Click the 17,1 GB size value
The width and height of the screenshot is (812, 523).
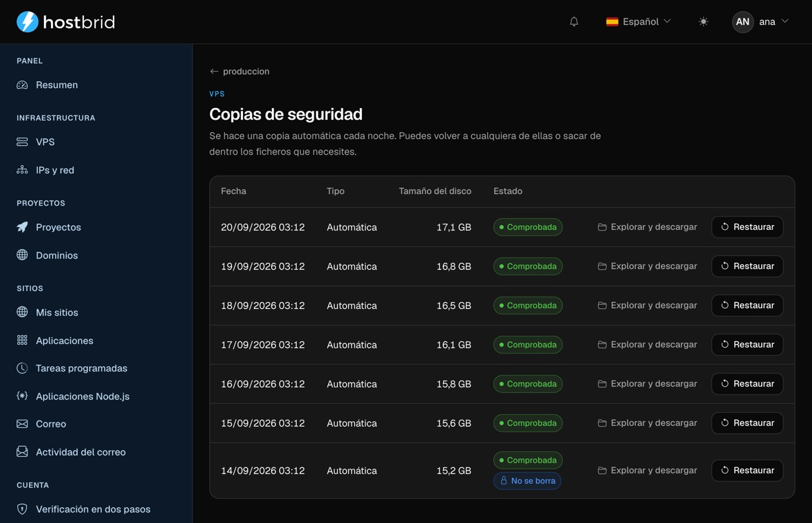point(453,227)
